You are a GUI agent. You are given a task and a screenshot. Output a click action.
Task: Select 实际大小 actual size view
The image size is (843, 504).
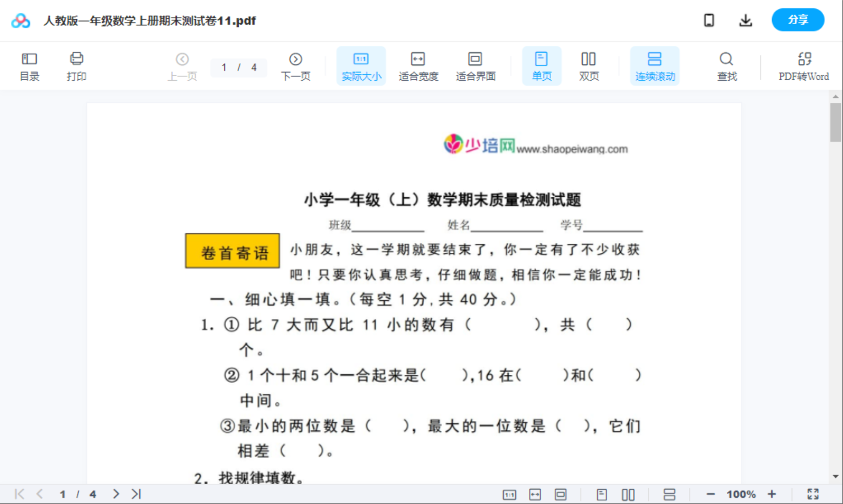click(361, 65)
